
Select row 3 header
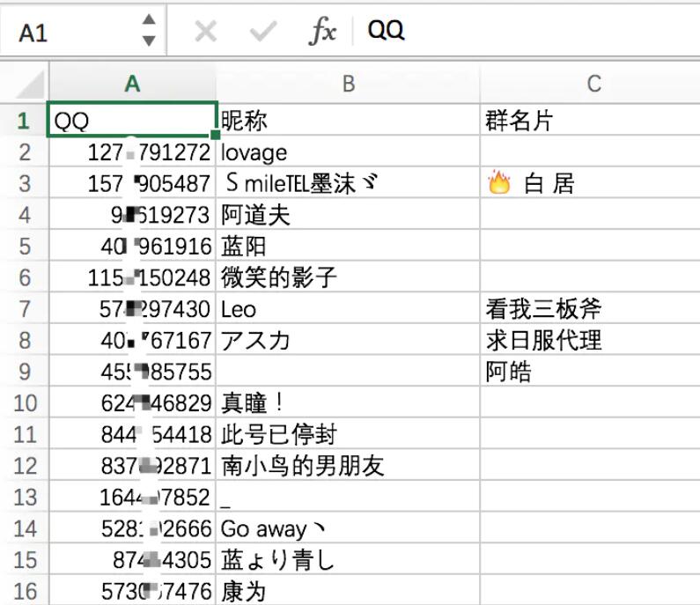point(24,183)
